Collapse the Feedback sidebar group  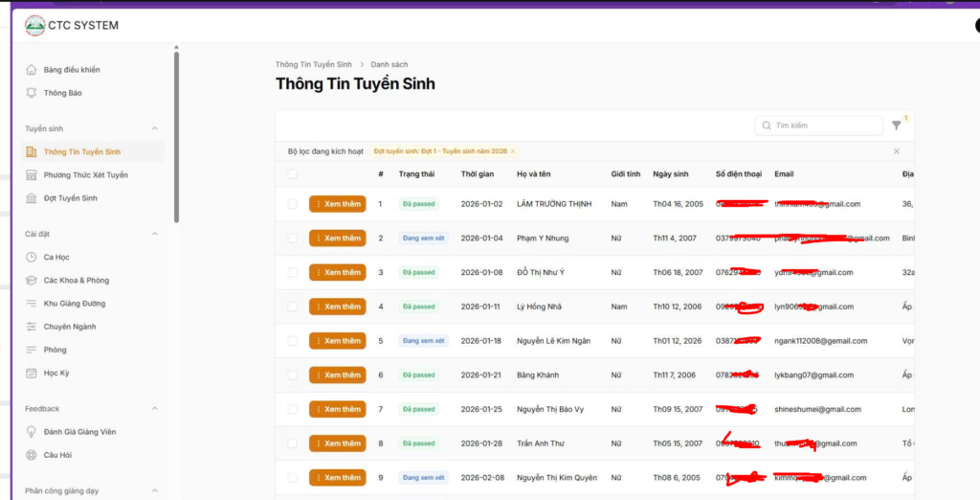point(155,409)
